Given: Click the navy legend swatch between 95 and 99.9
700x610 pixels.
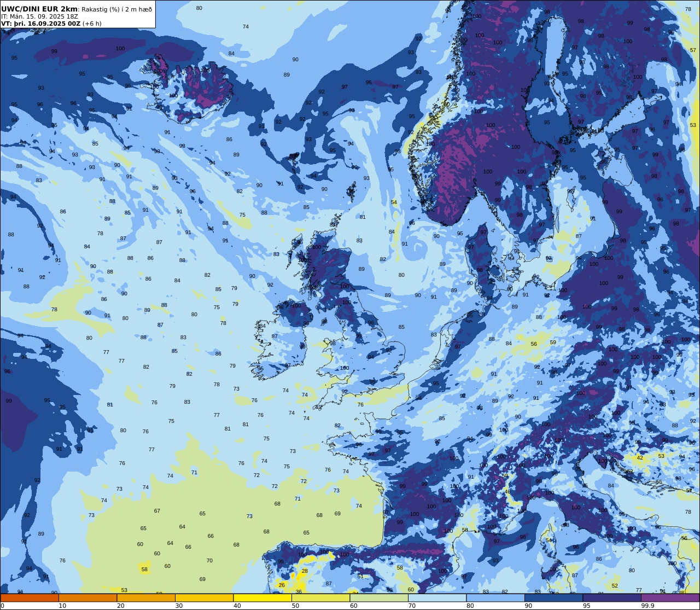Looking at the screenshot, I should click(x=612, y=598).
